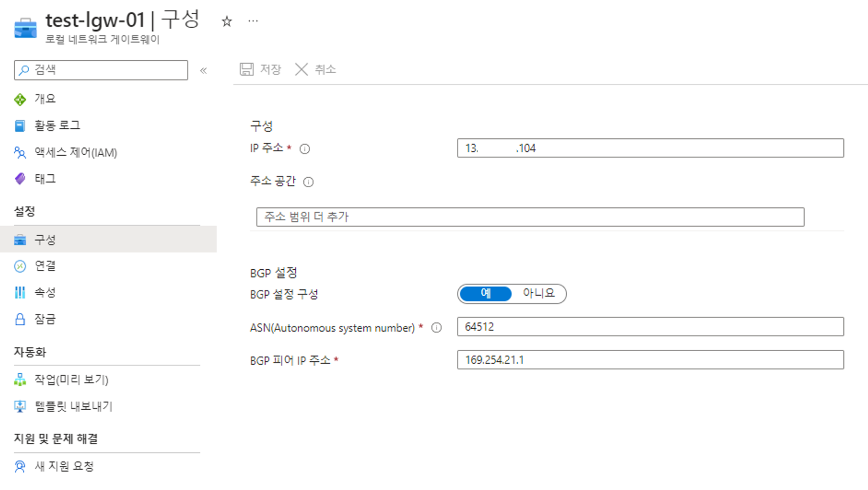Click the cancel X icon (취소)
The image size is (868, 490).
pyautogui.click(x=301, y=69)
